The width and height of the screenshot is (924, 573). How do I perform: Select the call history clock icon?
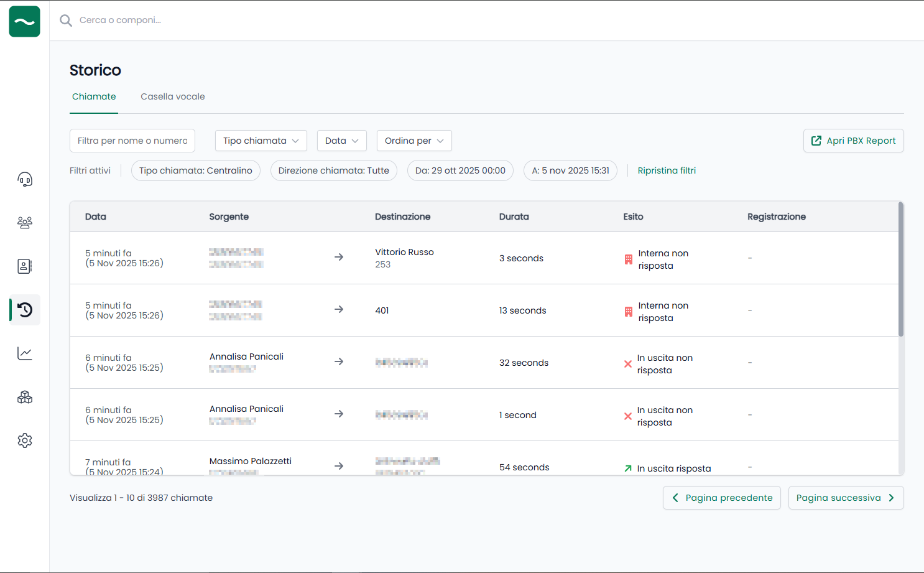[25, 310]
